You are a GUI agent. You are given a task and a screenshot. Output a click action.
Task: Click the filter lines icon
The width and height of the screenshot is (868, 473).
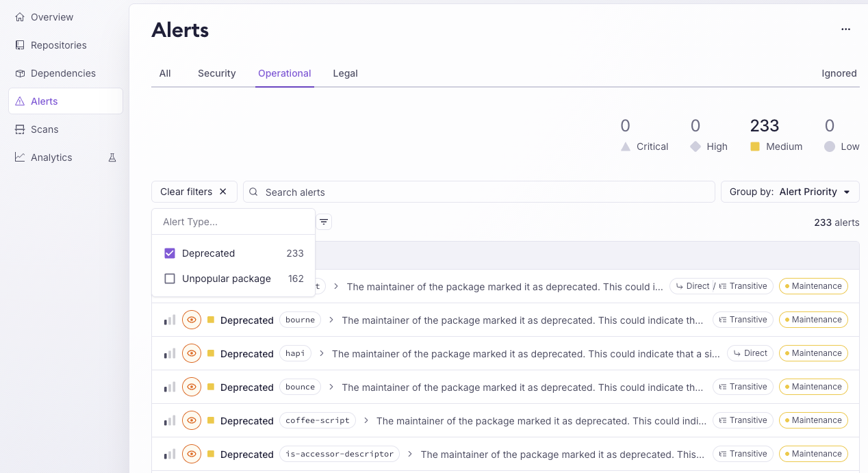coord(324,222)
